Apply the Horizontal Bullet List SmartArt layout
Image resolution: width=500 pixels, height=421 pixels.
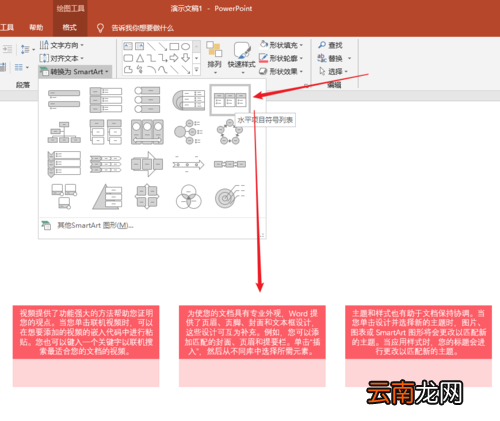point(230,100)
